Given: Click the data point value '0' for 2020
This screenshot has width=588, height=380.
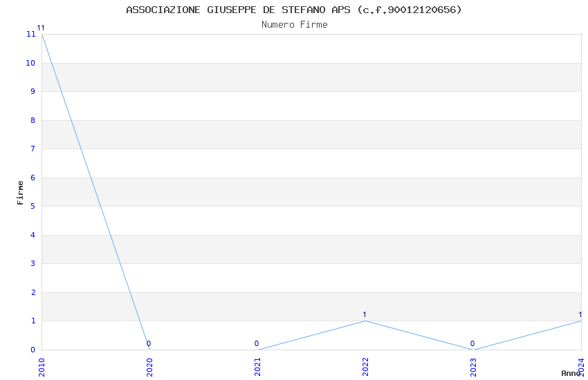Looking at the screenshot, I should [x=149, y=343].
